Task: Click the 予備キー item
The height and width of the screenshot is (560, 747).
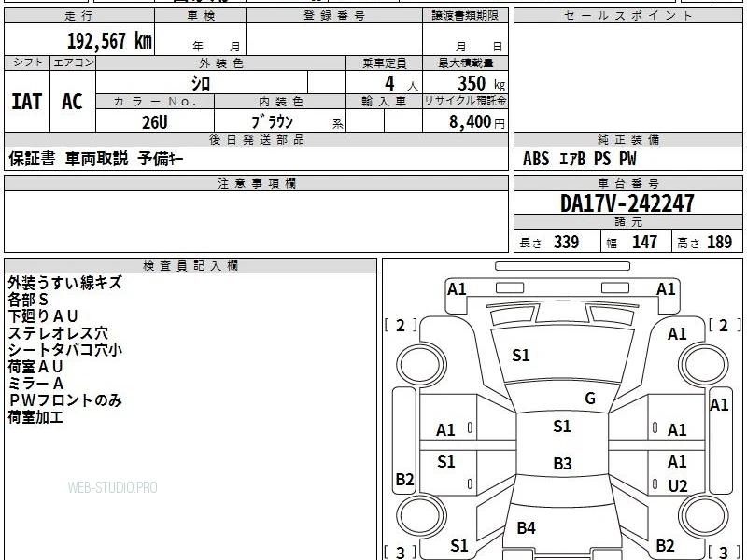Action: pos(161,159)
